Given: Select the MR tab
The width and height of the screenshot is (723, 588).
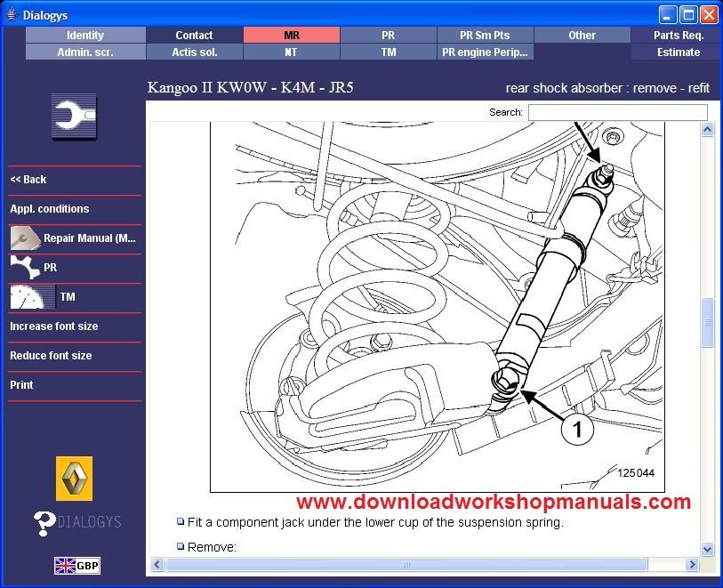Looking at the screenshot, I should [292, 35].
